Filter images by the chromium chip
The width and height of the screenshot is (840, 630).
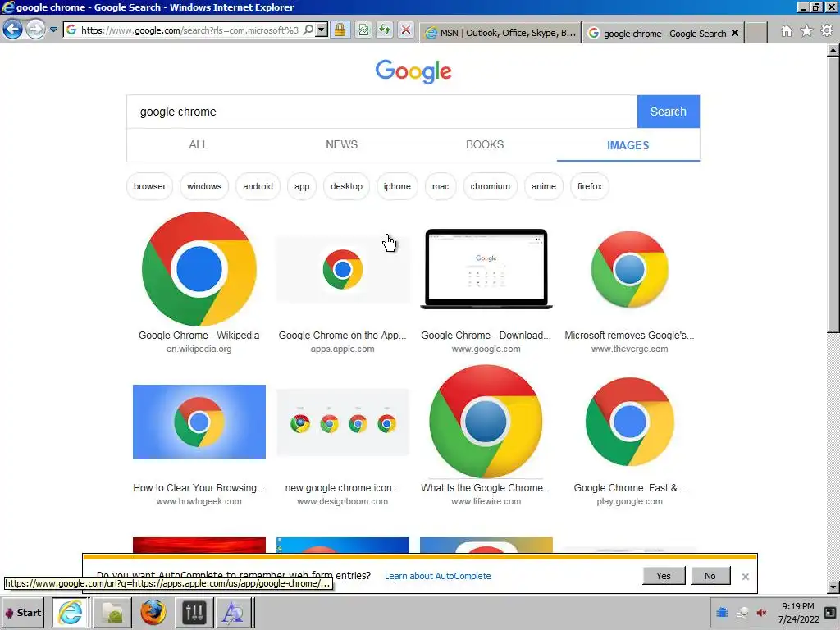(491, 186)
